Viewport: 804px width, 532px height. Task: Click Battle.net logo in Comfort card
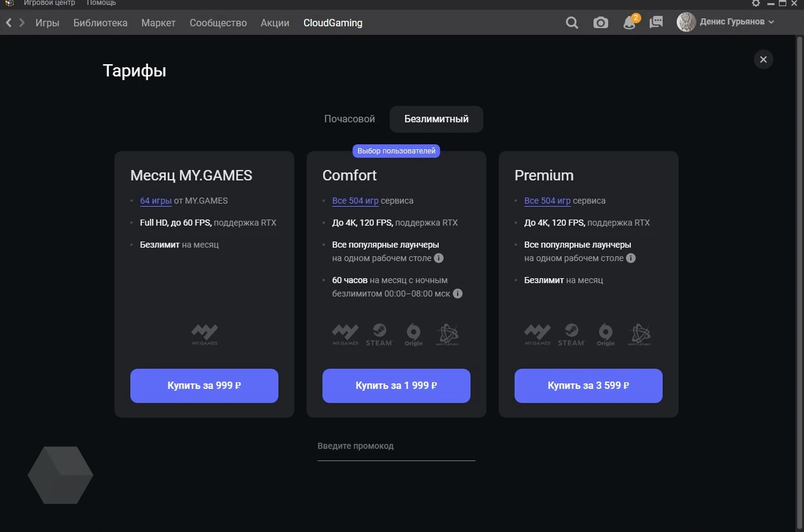click(447, 334)
